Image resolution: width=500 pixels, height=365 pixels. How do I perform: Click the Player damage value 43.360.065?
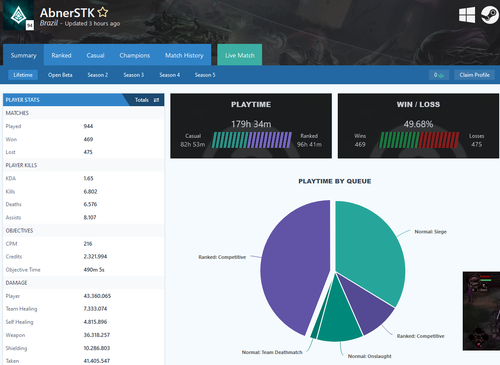(97, 296)
